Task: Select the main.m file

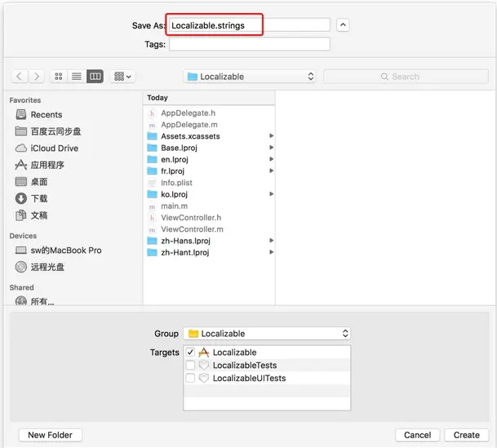Action: (168, 206)
